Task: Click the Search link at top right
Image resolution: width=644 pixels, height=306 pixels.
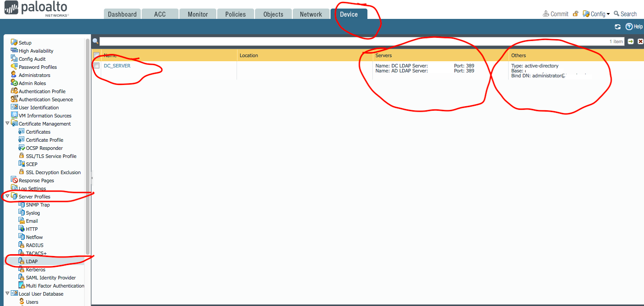Action: click(x=625, y=14)
